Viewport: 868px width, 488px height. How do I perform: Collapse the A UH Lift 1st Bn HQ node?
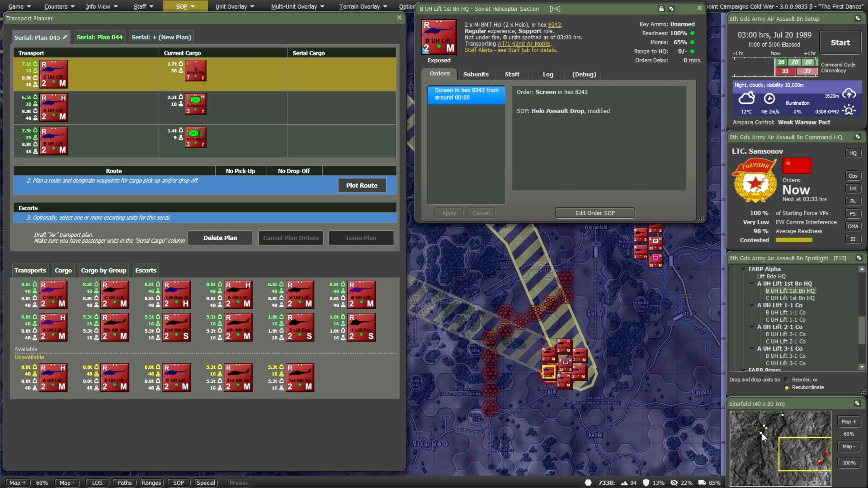(751, 283)
